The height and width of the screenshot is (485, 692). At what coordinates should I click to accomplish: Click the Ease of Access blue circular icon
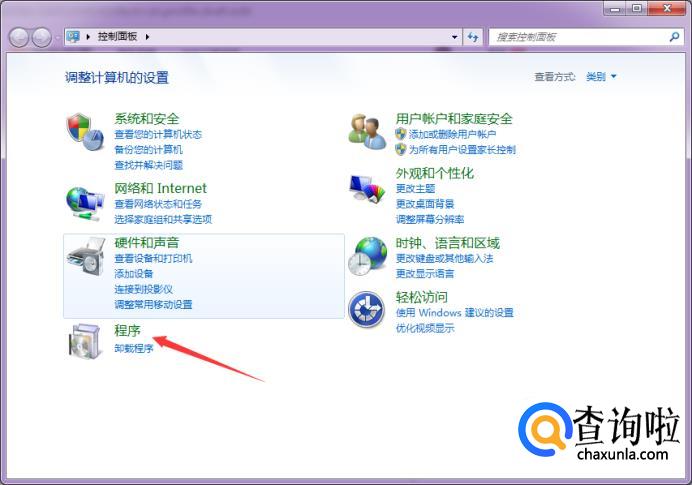tap(366, 309)
